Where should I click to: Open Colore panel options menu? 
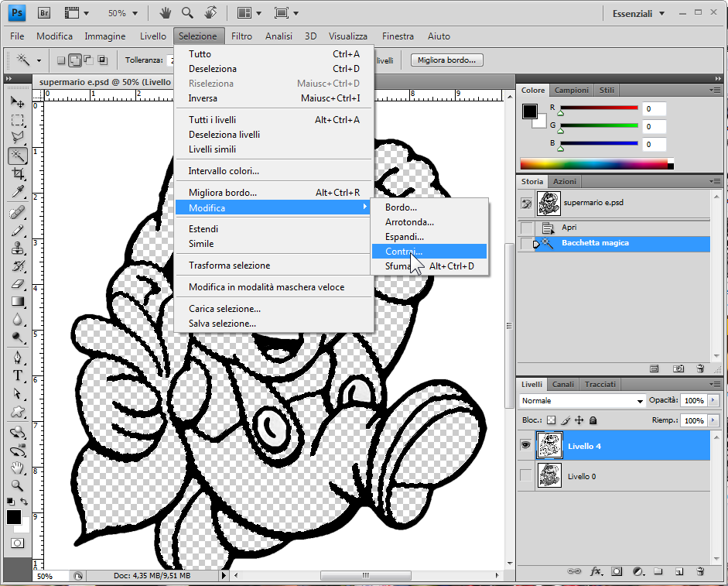click(716, 90)
